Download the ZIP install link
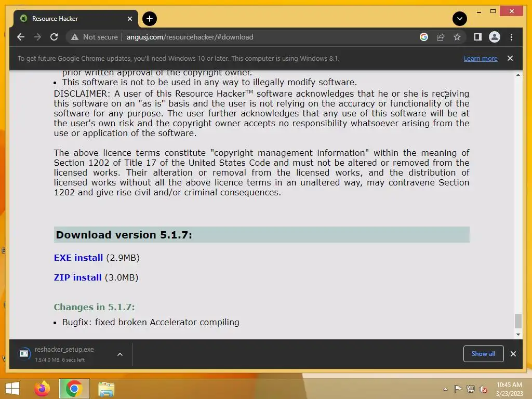The height and width of the screenshot is (399, 532). click(78, 277)
